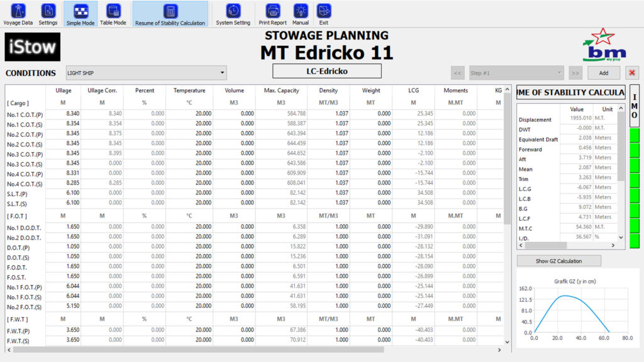Delete step with red X button
Screen dimensions: 644x362
[632, 73]
